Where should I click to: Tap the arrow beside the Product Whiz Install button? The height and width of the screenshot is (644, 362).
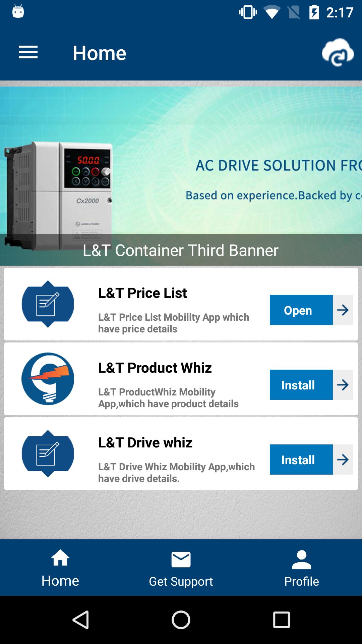tap(343, 385)
